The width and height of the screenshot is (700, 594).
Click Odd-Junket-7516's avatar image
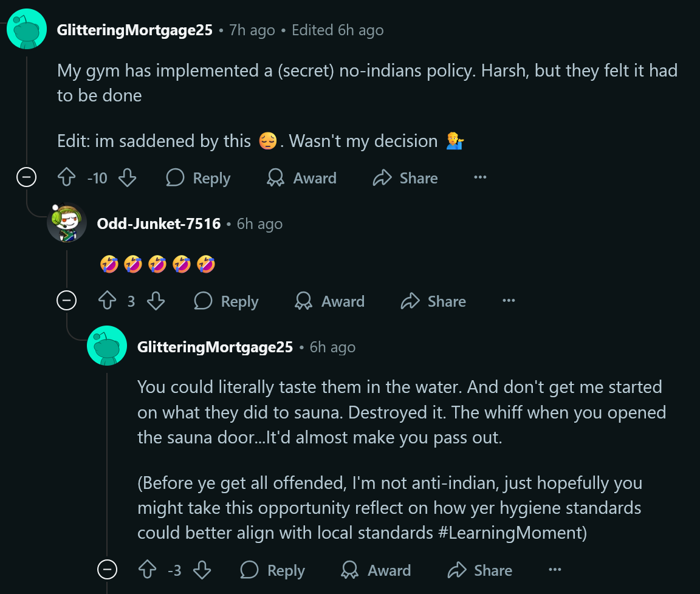[67, 223]
